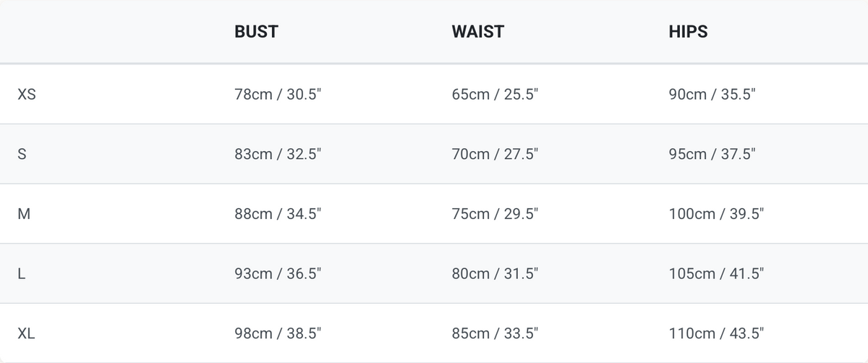868x363 pixels.
Task: Click the M hips value 100cm / 39.5"
Action: click(716, 214)
